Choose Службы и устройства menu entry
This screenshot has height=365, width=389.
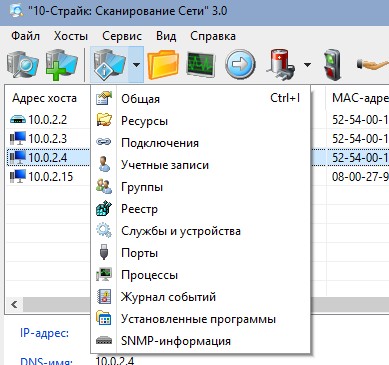200,230
